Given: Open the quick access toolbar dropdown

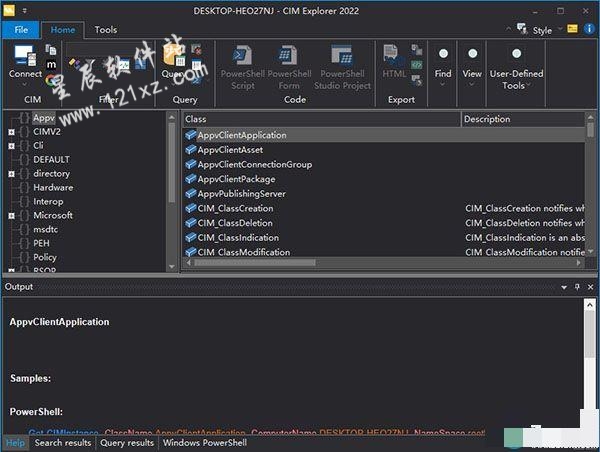Looking at the screenshot, I should (x=24, y=11).
